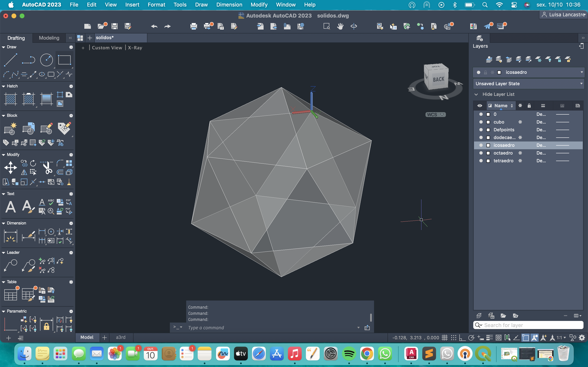
Task: Click the Pan hand tool in toolbar
Action: (340, 26)
